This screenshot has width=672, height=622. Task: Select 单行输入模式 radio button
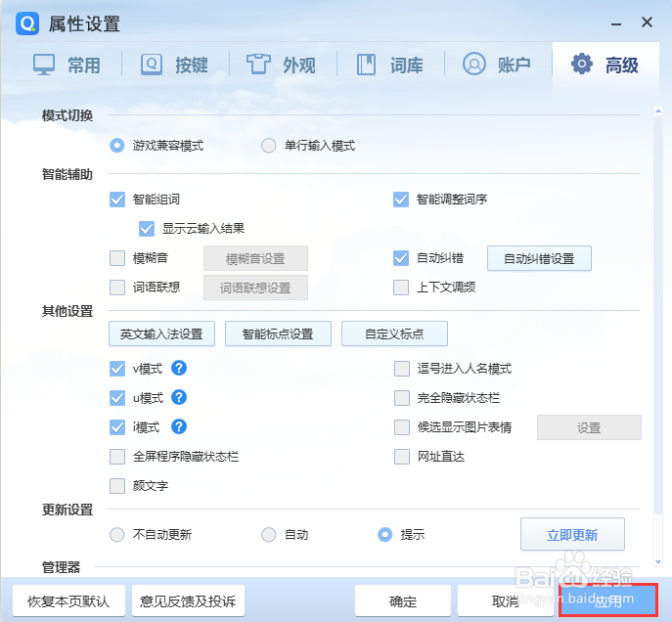269,146
